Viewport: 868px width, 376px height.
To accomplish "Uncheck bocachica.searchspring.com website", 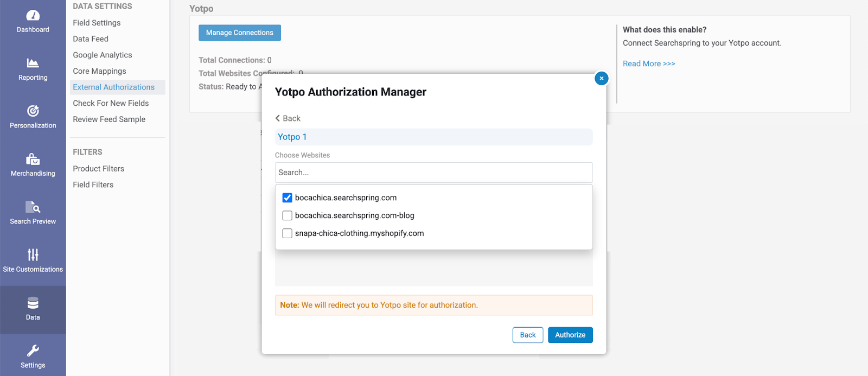I will pos(288,198).
